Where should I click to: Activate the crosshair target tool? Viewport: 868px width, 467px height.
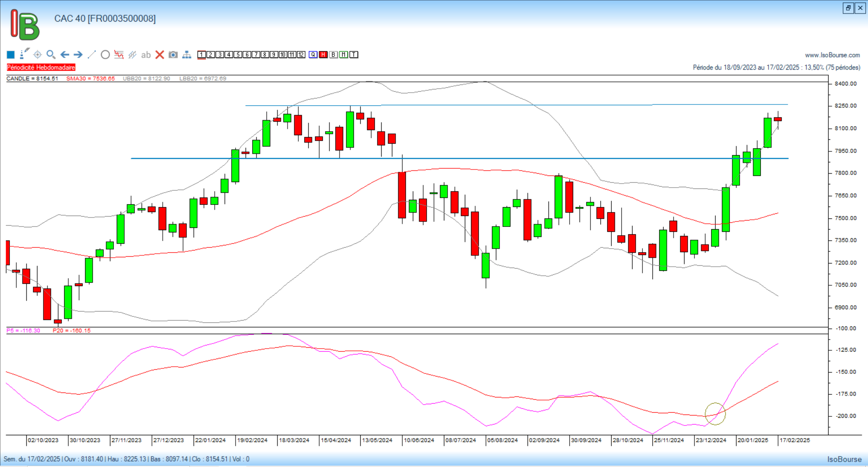pos(38,55)
